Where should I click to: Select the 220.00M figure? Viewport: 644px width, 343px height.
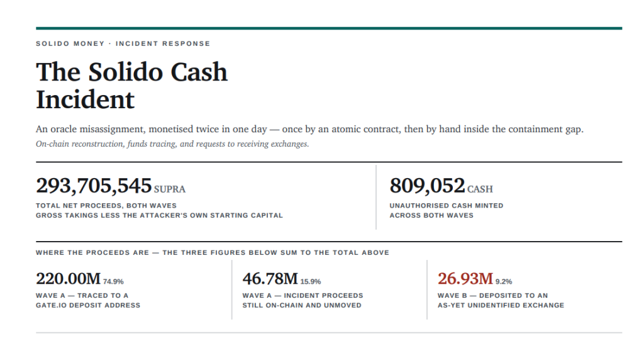[x=68, y=279]
